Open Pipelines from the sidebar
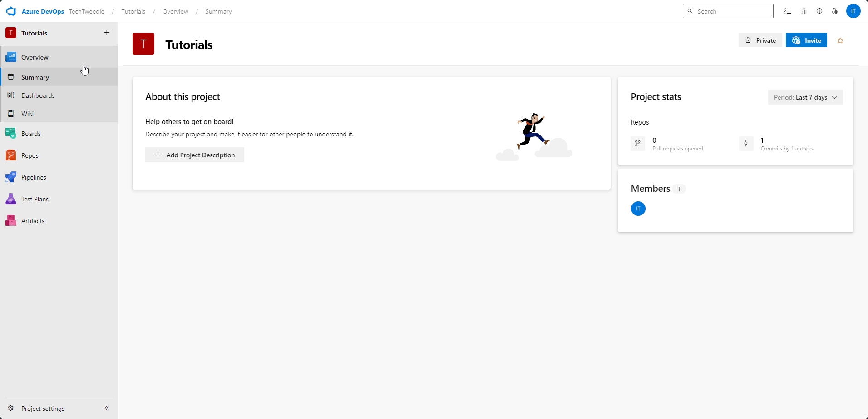This screenshot has height=419, width=868. click(34, 177)
